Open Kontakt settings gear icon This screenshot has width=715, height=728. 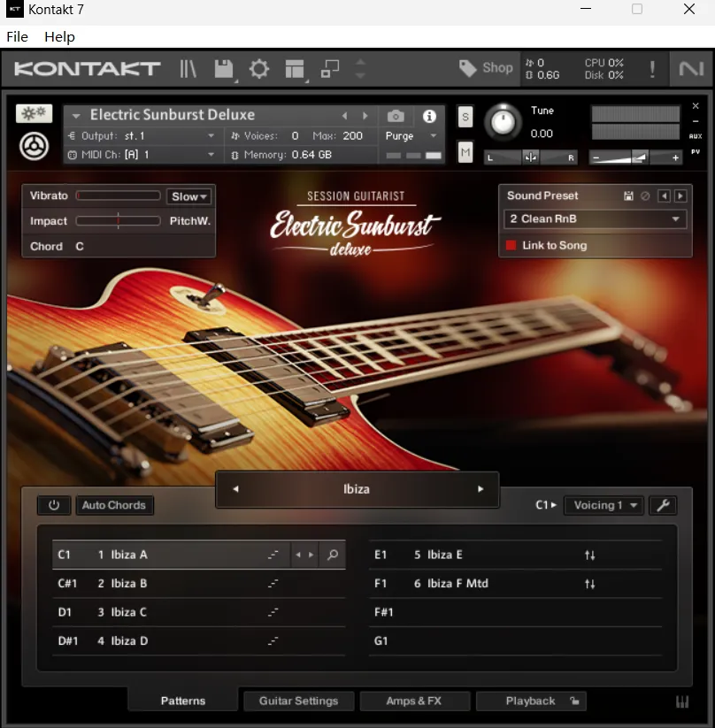pos(259,69)
